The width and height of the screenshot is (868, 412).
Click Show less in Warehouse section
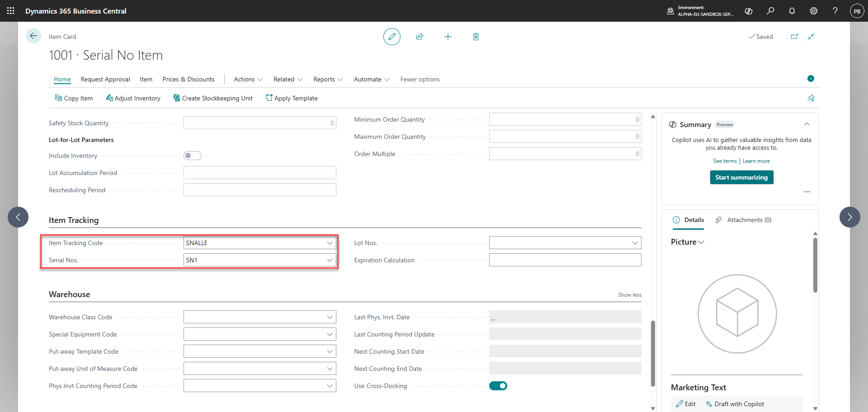[630, 295]
